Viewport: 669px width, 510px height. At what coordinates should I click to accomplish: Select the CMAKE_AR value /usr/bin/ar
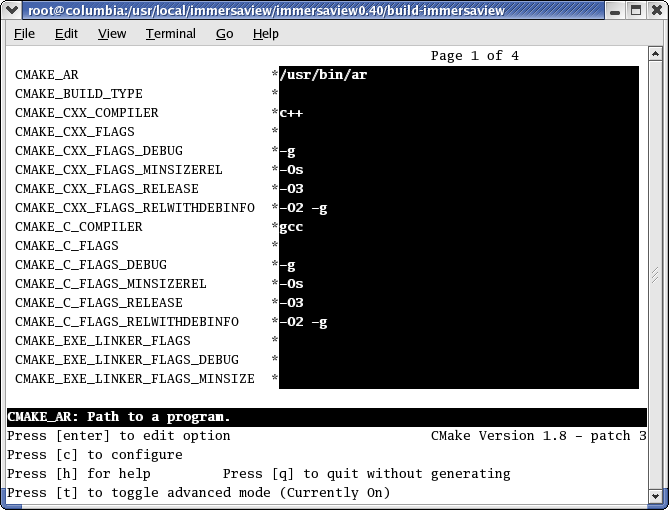click(323, 75)
